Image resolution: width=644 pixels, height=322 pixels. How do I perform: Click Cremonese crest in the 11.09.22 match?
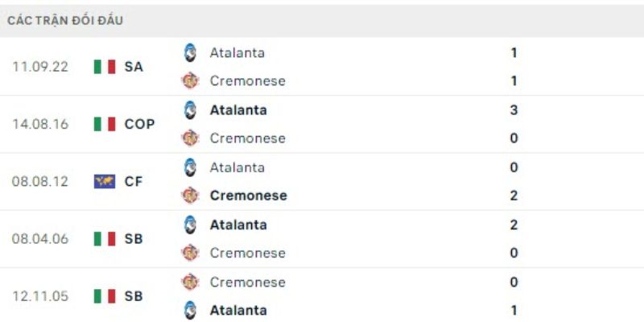tap(190, 80)
